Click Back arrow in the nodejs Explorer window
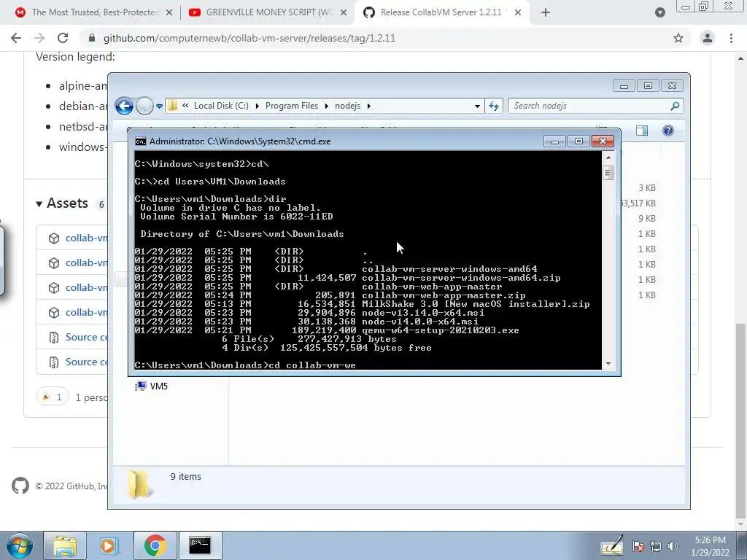This screenshot has width=747, height=560. tap(124, 106)
